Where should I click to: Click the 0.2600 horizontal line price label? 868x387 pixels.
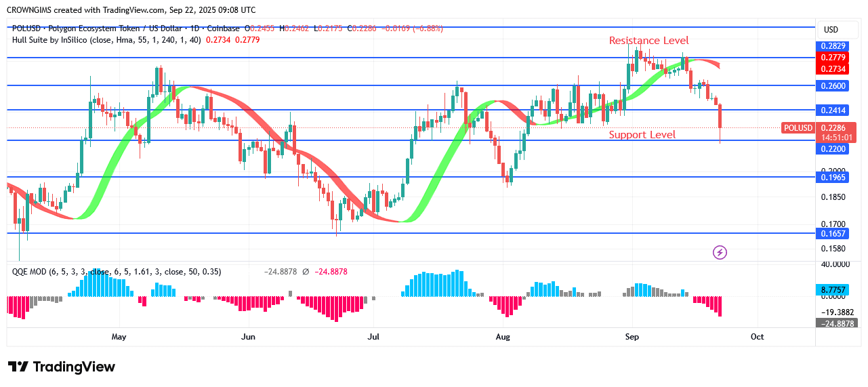click(833, 85)
